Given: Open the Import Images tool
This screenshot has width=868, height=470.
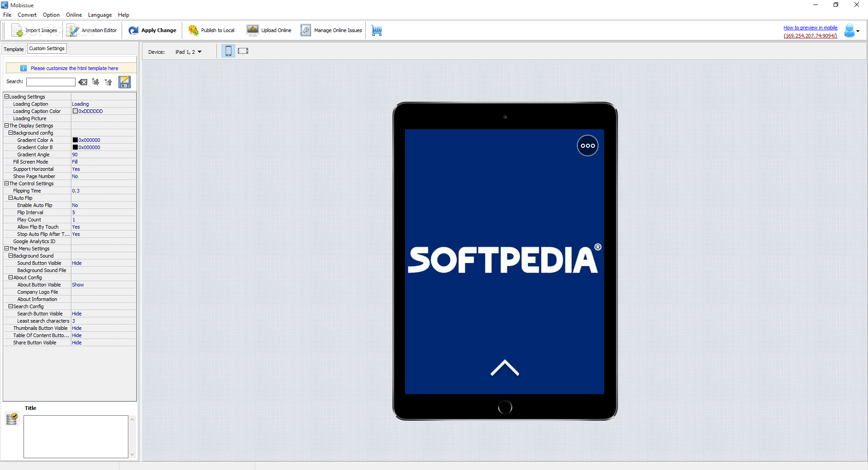Looking at the screenshot, I should coord(34,30).
